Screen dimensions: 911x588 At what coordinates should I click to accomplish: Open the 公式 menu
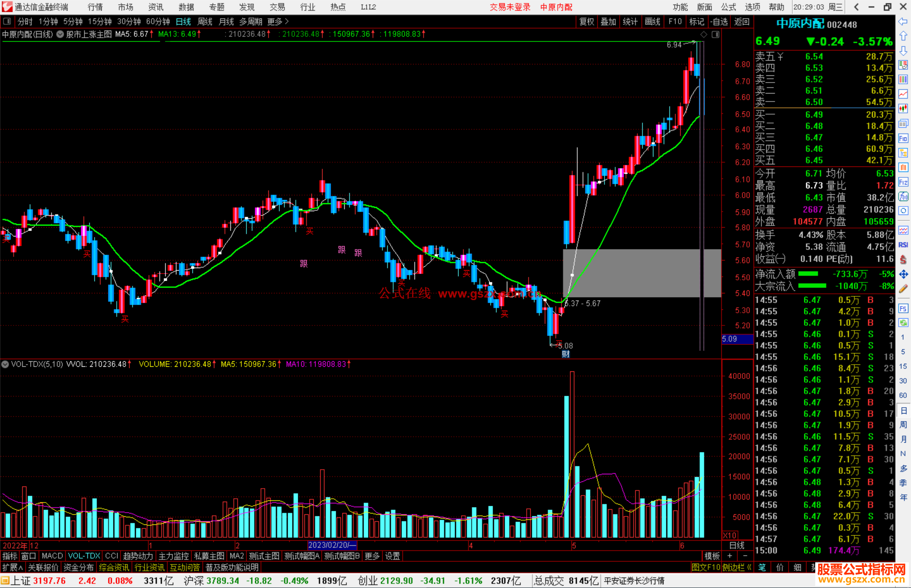point(728,7)
